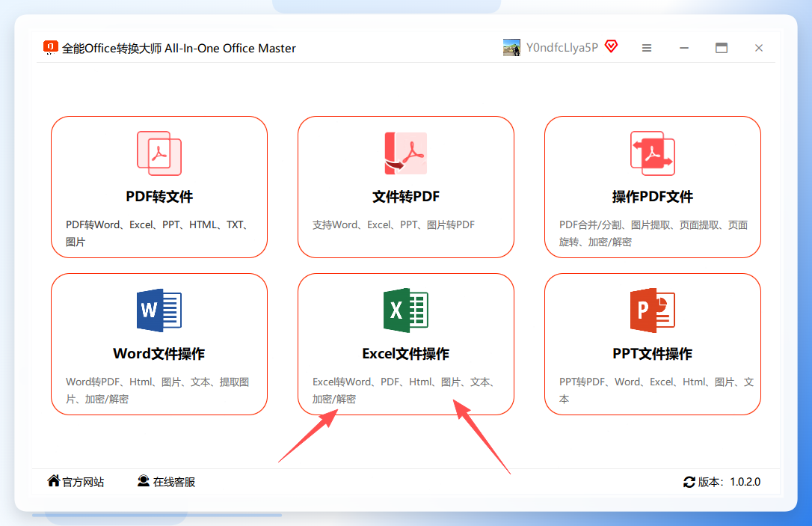Click the 文件转PDF red icon
Viewport: 812px width, 526px height.
(405, 153)
